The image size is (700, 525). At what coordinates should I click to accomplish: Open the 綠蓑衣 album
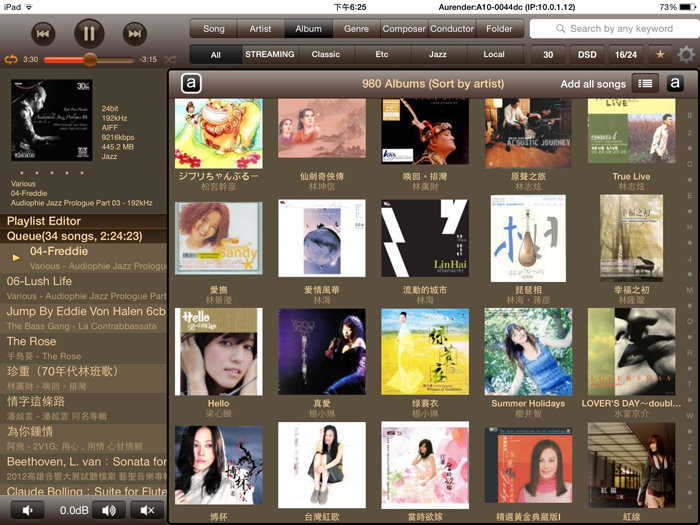(425, 352)
